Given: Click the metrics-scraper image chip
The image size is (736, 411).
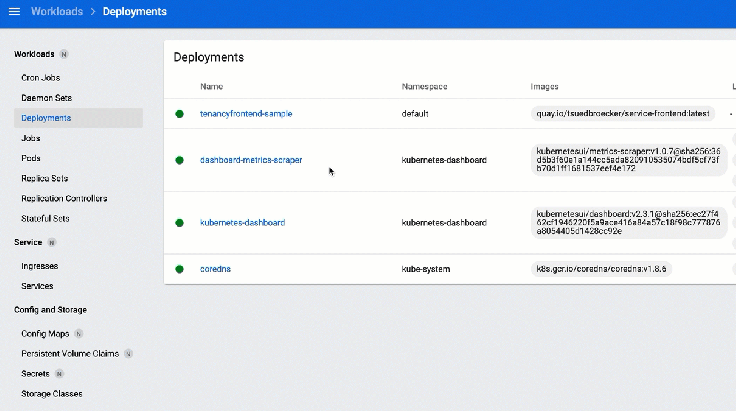Looking at the screenshot, I should tap(629, 160).
